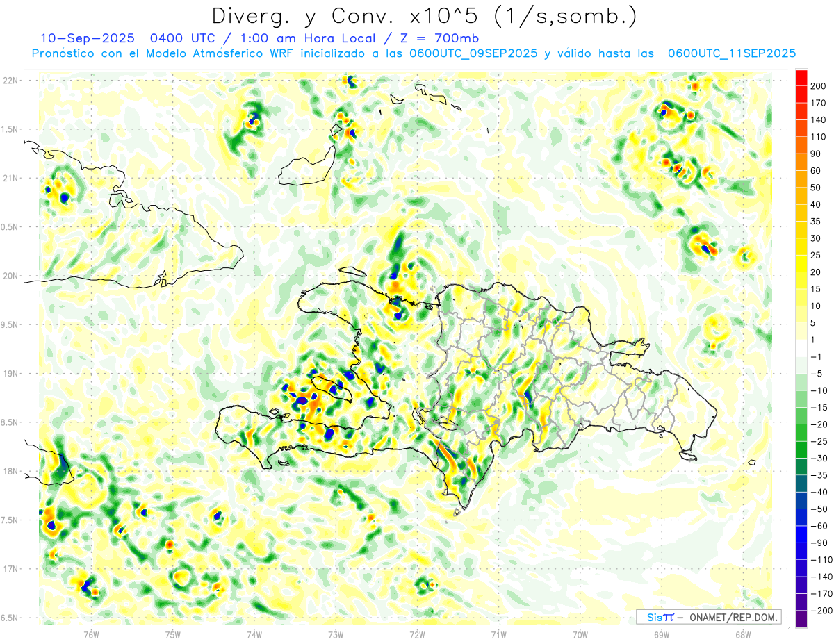
Task: Click the '76W' longitude axis label
Action: tap(91, 635)
